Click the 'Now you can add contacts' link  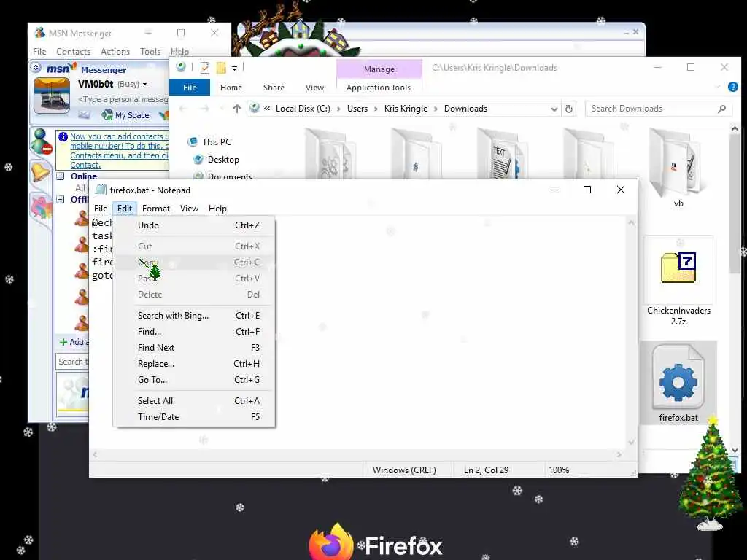pos(119,150)
